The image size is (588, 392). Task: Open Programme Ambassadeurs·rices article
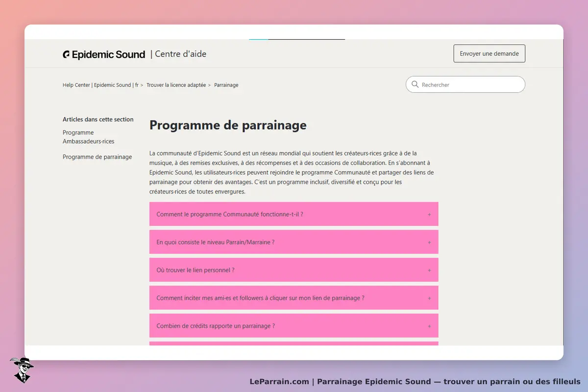88,137
